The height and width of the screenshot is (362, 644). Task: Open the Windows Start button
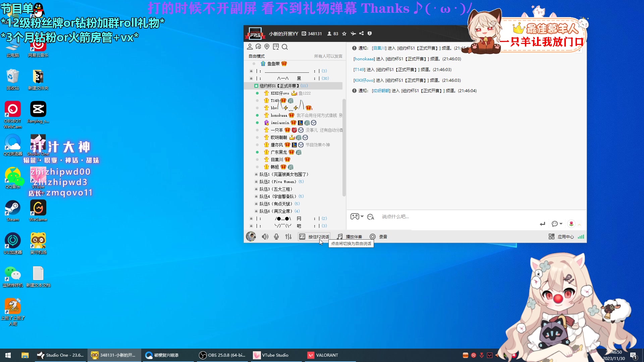tap(8, 355)
